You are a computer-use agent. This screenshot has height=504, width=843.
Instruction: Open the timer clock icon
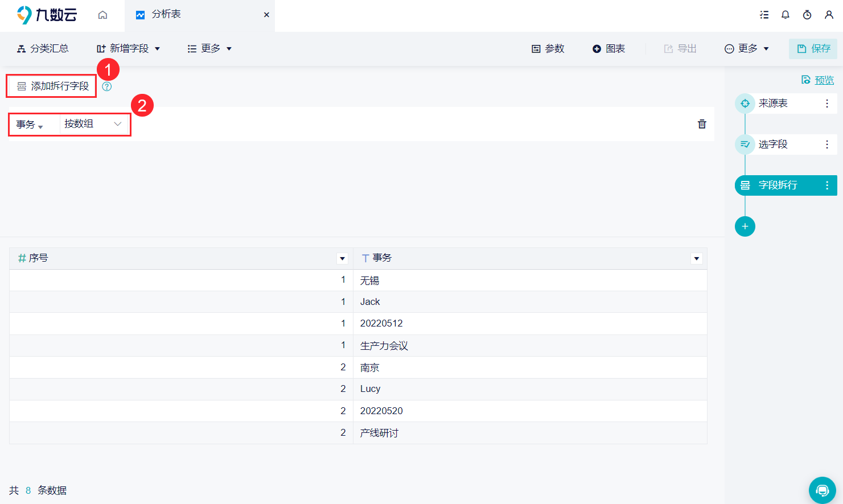tap(807, 15)
